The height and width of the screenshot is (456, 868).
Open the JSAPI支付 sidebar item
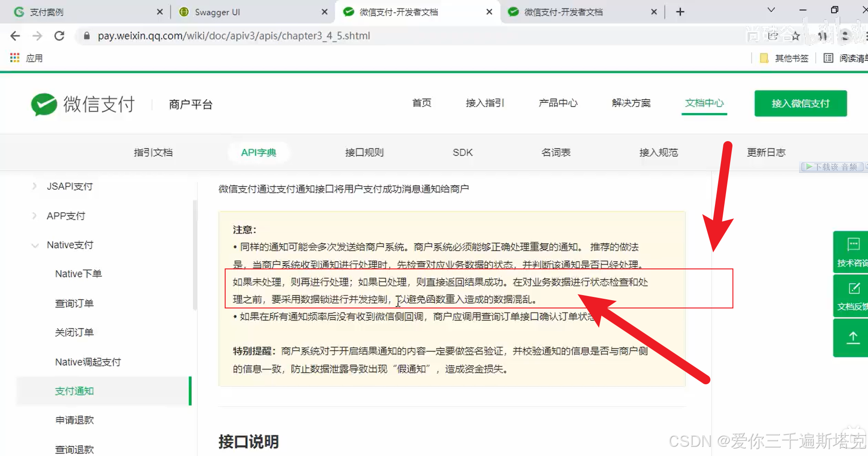pyautogui.click(x=70, y=186)
